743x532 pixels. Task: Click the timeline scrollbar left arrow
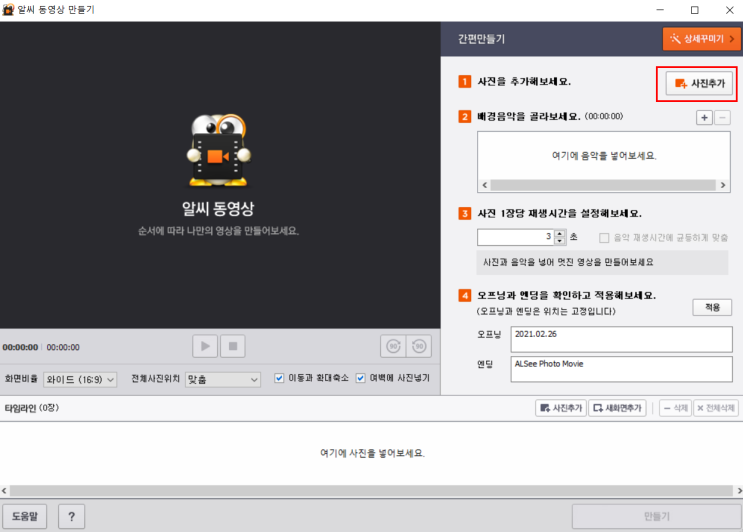(4, 491)
